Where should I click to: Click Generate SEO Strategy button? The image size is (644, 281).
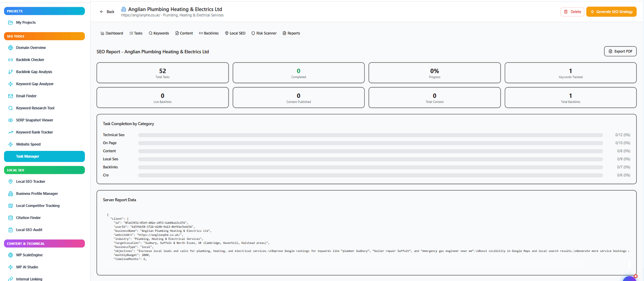611,12
